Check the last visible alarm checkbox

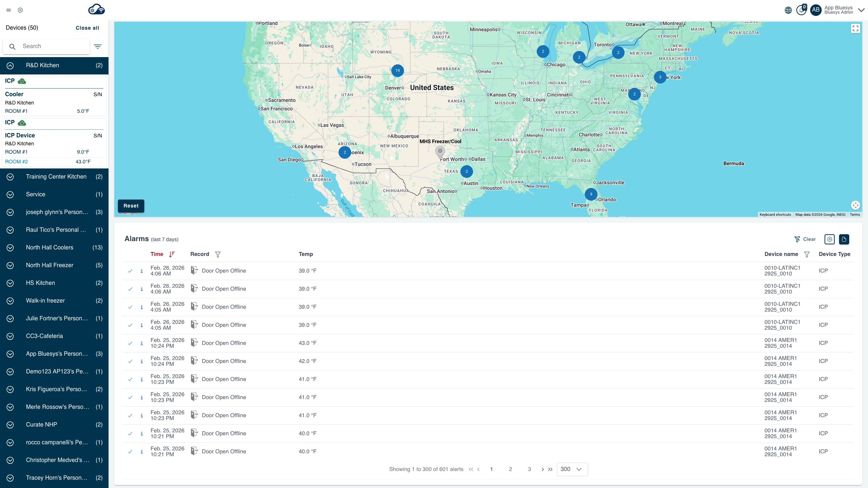pyautogui.click(x=130, y=451)
